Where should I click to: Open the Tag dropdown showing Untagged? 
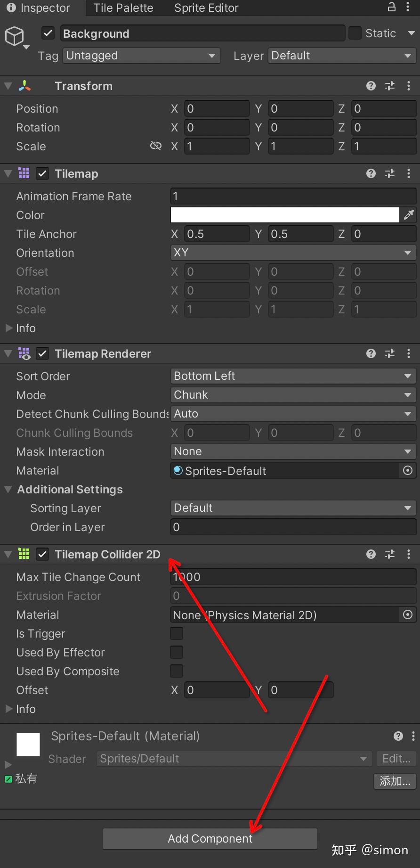pos(141,56)
